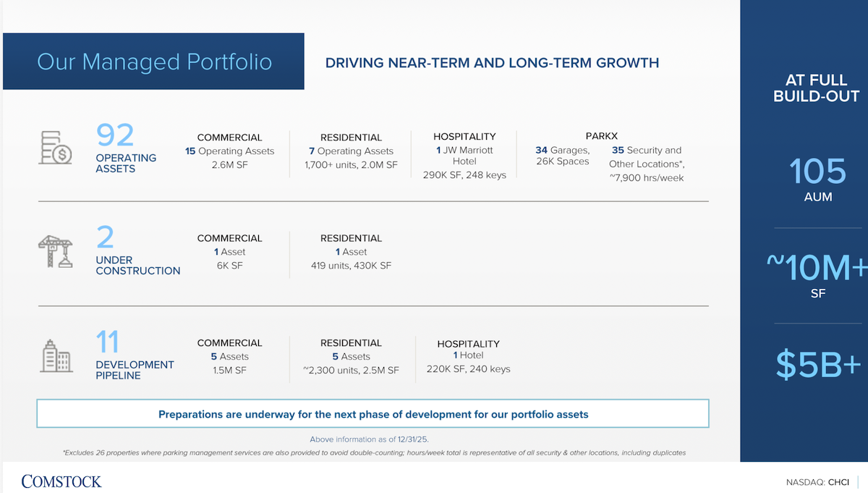Click the 1 JW Marriott Hotel text
The width and height of the screenshot is (868, 493).
pos(464,156)
